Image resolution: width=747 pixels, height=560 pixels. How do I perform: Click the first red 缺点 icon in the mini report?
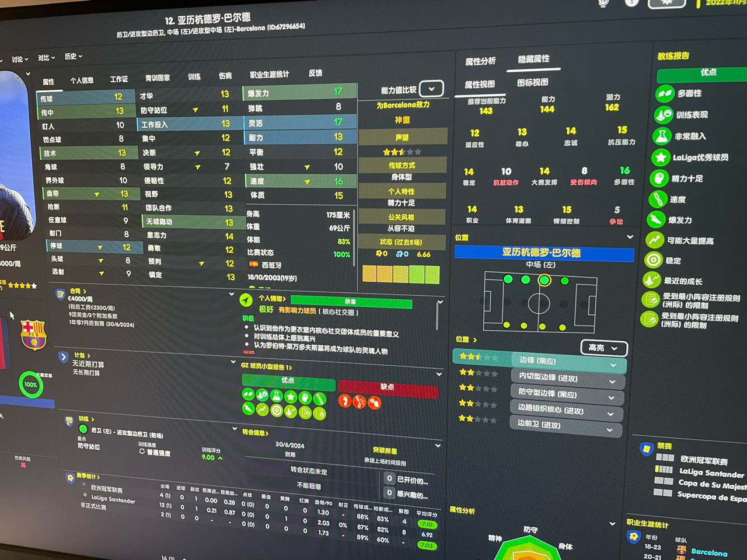[x=345, y=401]
